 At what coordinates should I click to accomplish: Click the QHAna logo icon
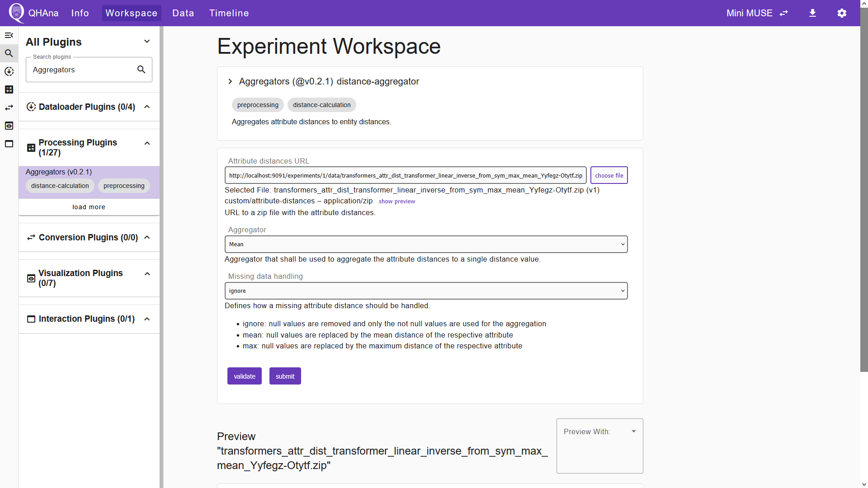pyautogui.click(x=16, y=13)
